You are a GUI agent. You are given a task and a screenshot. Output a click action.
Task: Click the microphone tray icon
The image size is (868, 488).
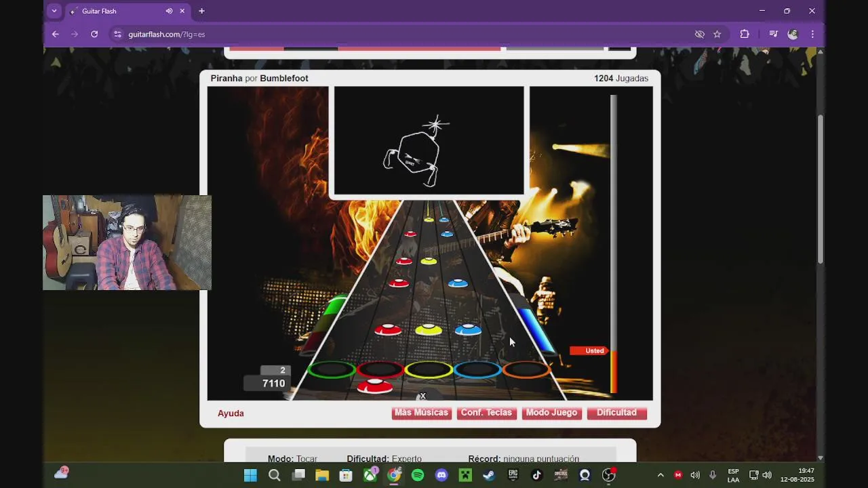712,475
